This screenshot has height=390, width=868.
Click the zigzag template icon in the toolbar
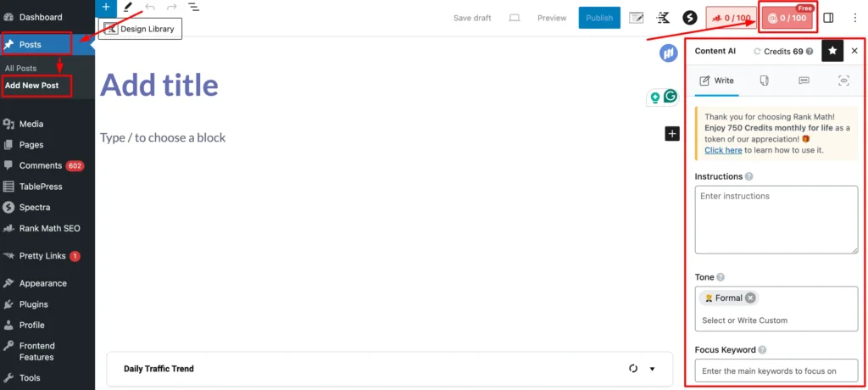(663, 18)
